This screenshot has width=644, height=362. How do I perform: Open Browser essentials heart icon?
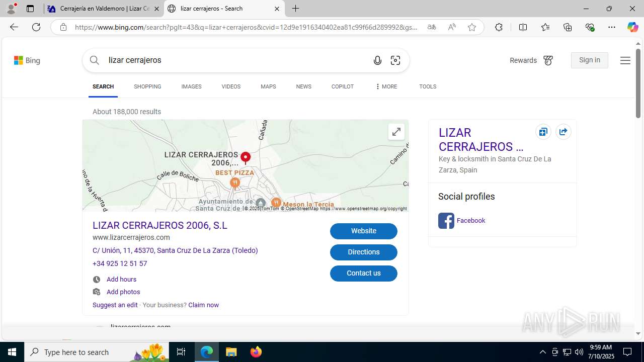click(590, 27)
